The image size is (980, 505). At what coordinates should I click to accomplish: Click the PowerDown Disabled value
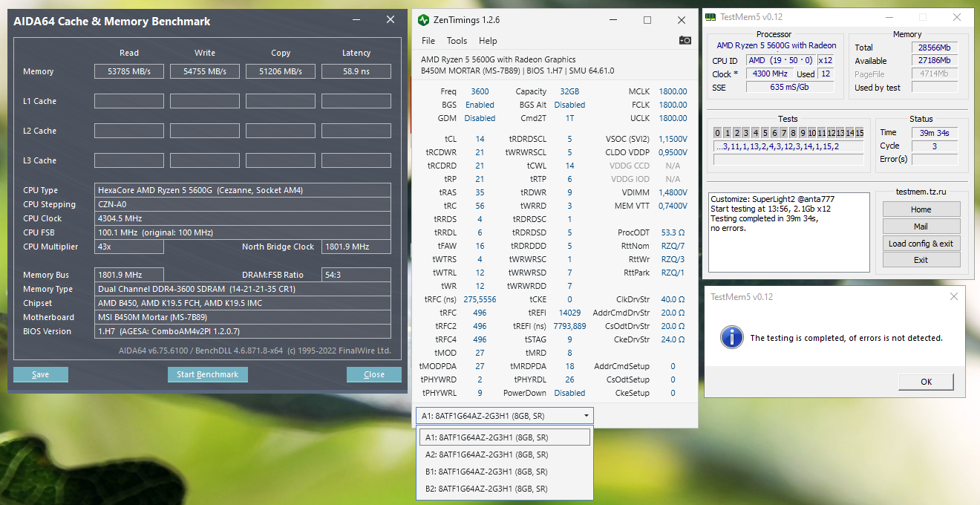pos(569,393)
